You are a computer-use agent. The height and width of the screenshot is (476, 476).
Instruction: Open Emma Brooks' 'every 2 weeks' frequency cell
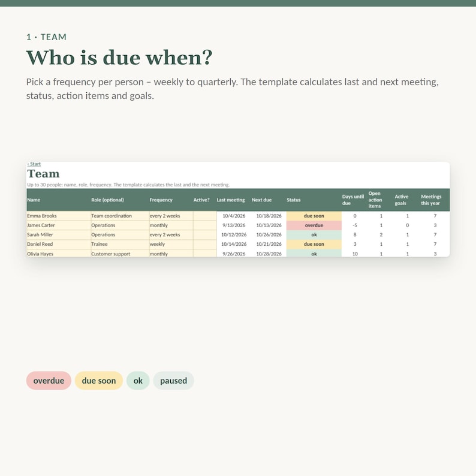(x=171, y=216)
